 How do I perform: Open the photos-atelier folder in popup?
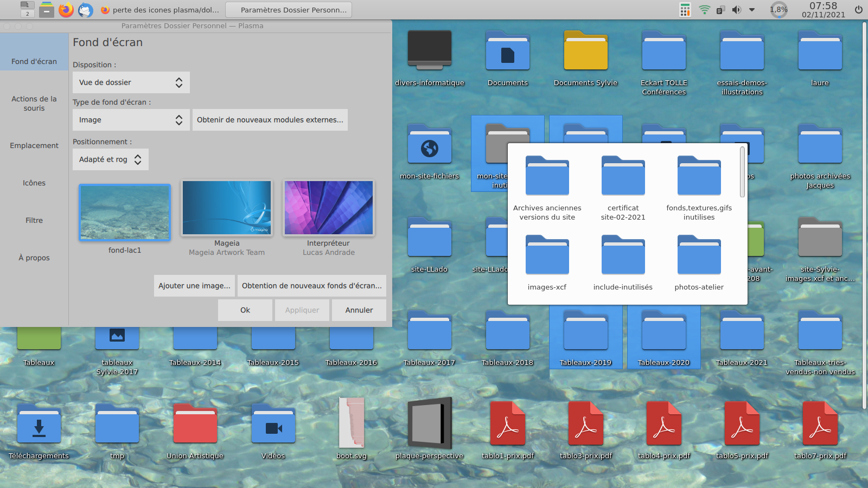(x=699, y=255)
